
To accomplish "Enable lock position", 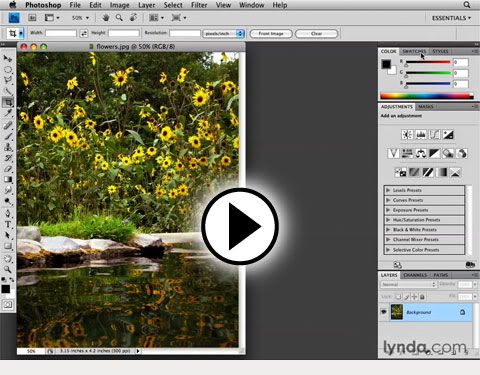I will (x=414, y=296).
